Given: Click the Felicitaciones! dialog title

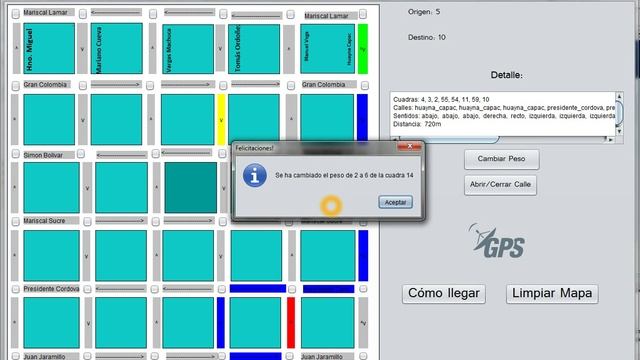Looking at the screenshot, I should [254, 148].
